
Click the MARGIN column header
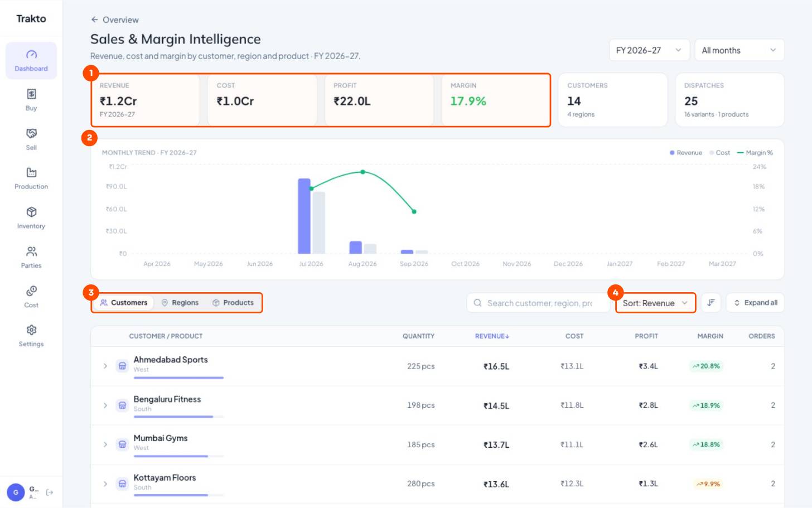710,336
